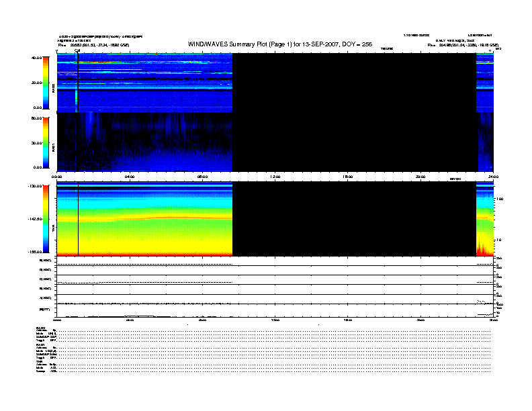Viewport: 532px width, 411px height.
Task: Select the RAD2 color scale bar
Action: (x=46, y=83)
